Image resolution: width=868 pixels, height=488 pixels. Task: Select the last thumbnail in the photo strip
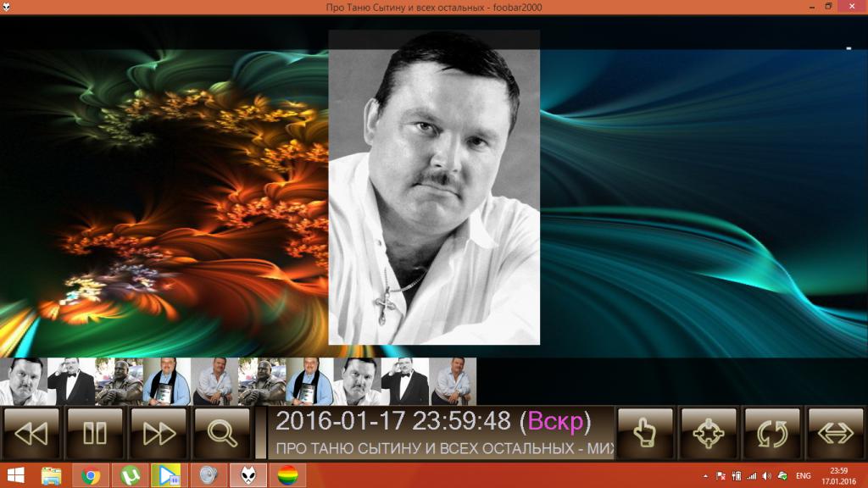[x=453, y=381]
